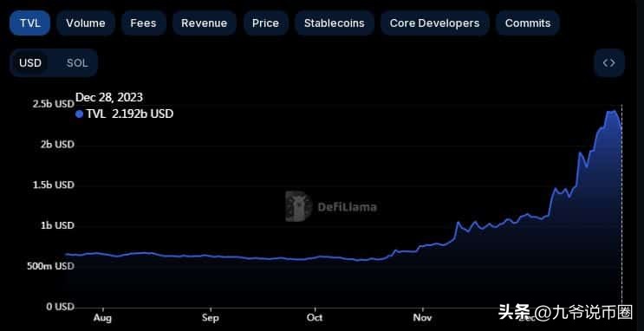
Task: Open the Stablecoins tab
Action: [334, 23]
